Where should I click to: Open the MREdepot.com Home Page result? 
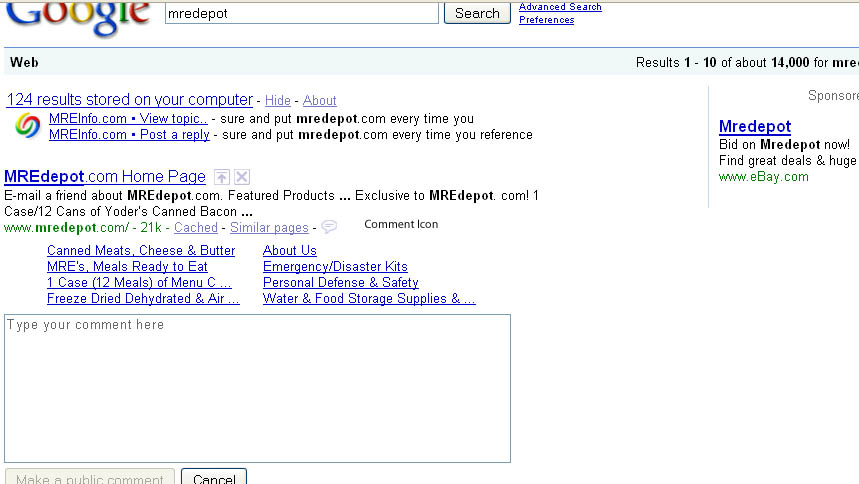tap(105, 177)
